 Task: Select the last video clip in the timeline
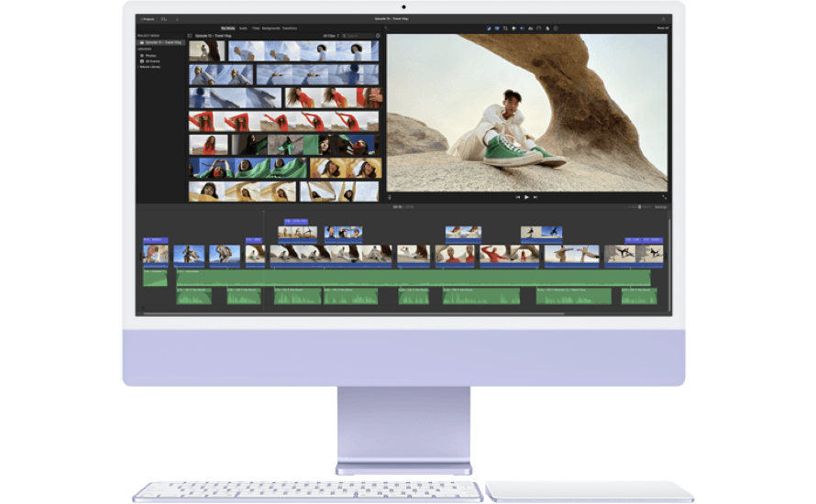(x=634, y=256)
